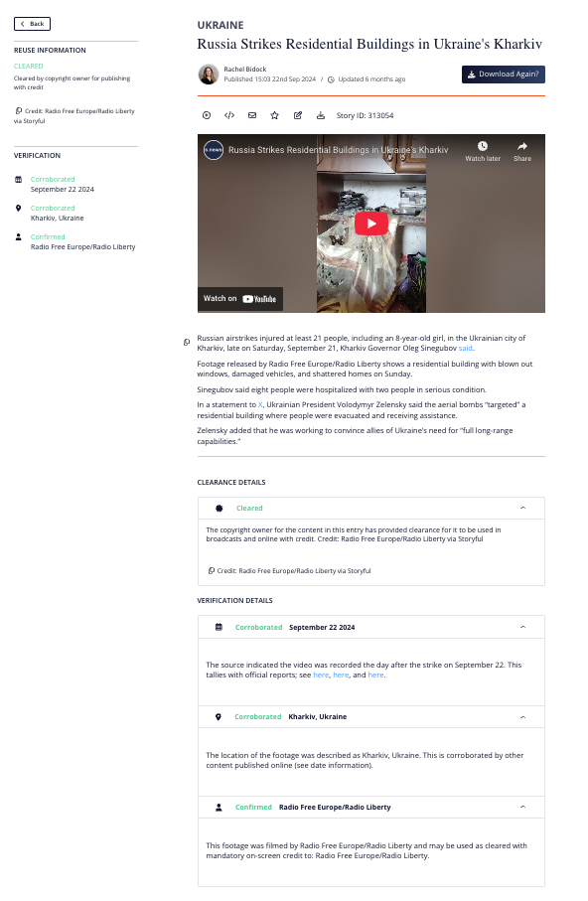Click the edit pencil icon
588x901 pixels.
(x=298, y=115)
